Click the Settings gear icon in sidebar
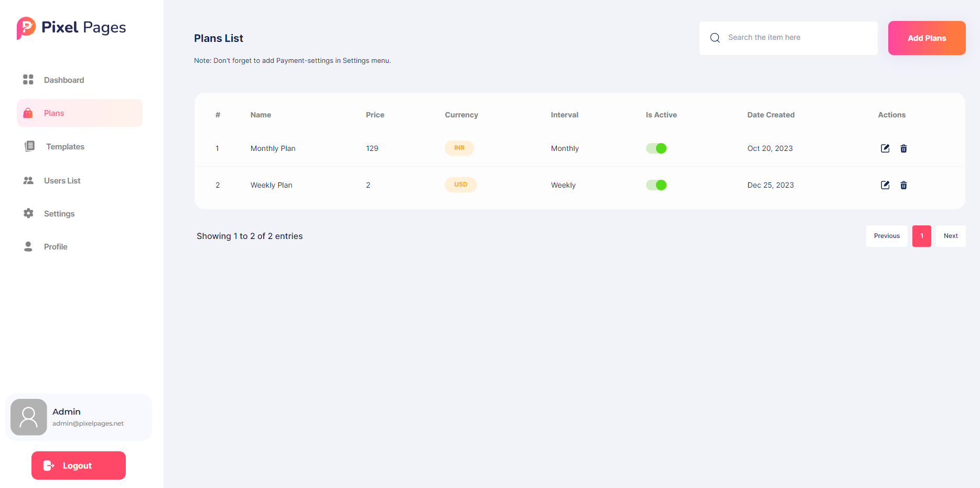The image size is (980, 488). pos(28,213)
